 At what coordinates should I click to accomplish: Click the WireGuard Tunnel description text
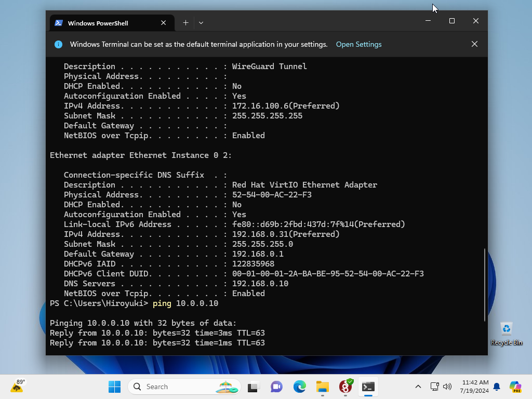coord(270,66)
